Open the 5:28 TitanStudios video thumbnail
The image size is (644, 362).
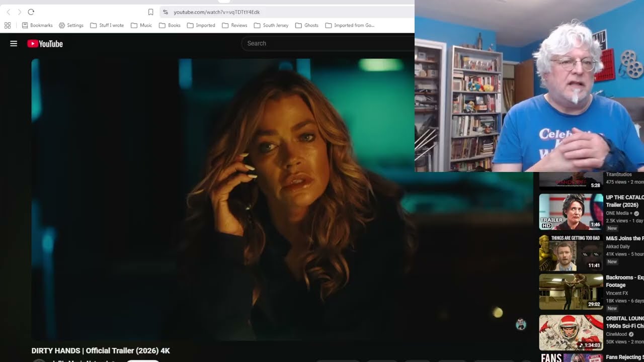[x=571, y=180]
